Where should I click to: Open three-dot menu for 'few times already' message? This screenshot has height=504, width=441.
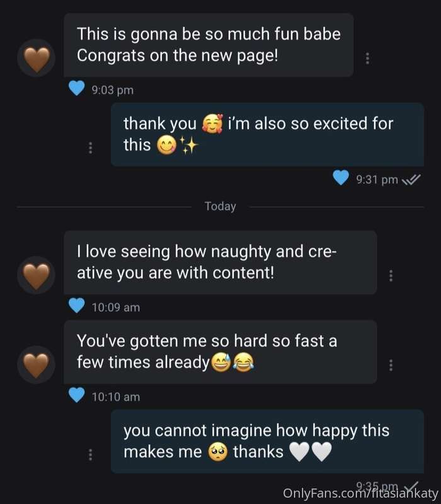click(x=391, y=365)
